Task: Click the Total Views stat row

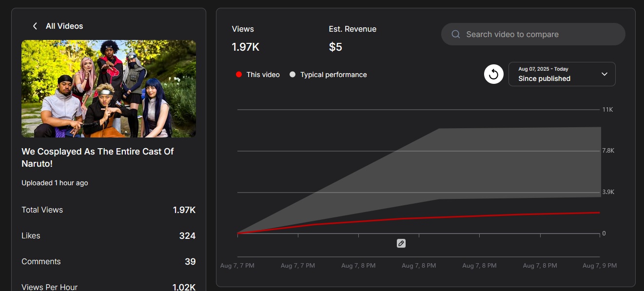Action: click(x=109, y=210)
